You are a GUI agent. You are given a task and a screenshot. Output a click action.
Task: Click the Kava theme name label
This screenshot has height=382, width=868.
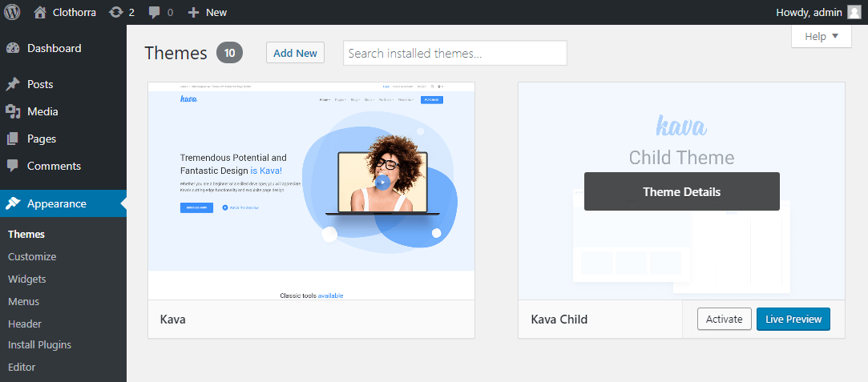pos(172,320)
